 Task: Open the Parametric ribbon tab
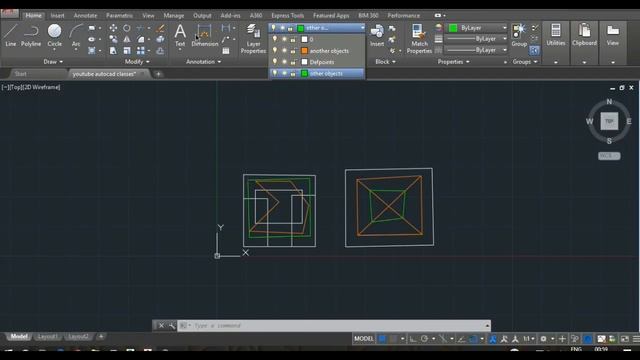[119, 16]
